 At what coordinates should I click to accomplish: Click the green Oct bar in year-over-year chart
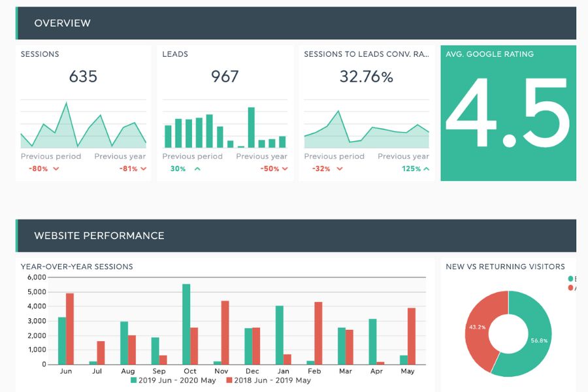(186, 324)
